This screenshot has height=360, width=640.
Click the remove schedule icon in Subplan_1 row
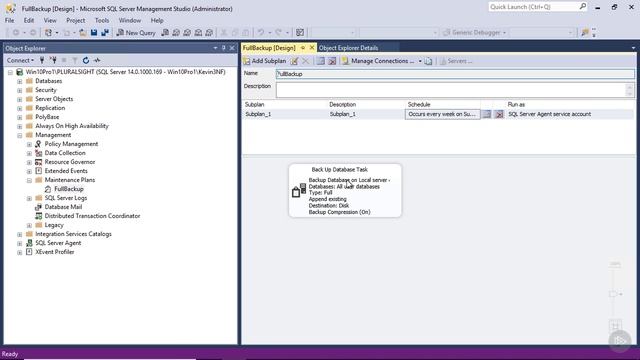499,114
